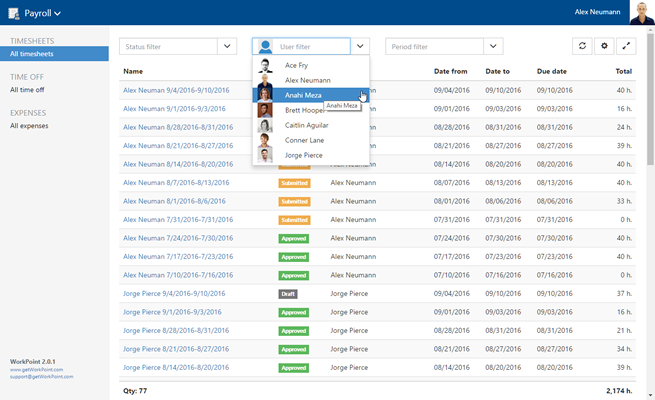Open the Period filter dropdown arrow
The width and height of the screenshot is (655, 400).
(x=493, y=46)
